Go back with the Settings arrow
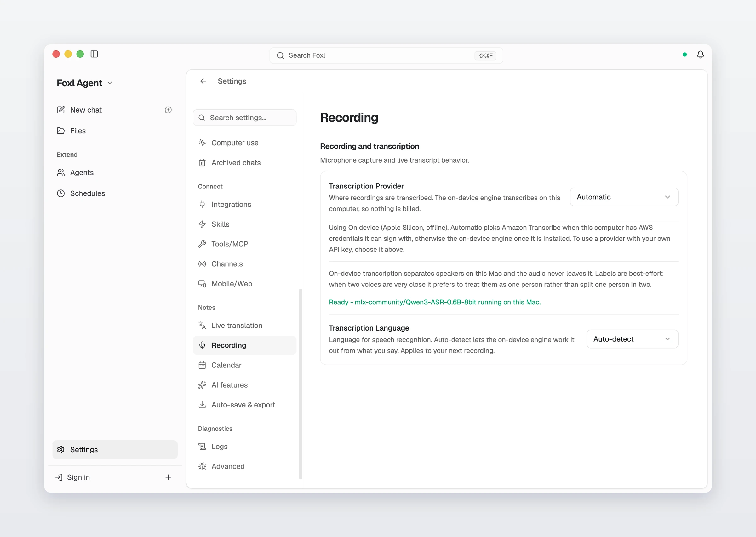This screenshot has height=537, width=756. pyautogui.click(x=203, y=81)
